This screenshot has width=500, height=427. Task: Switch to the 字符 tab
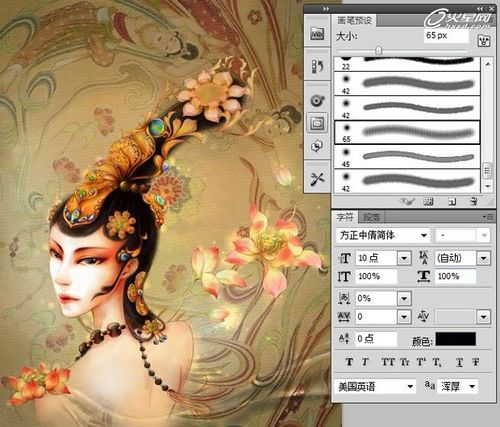click(x=345, y=217)
